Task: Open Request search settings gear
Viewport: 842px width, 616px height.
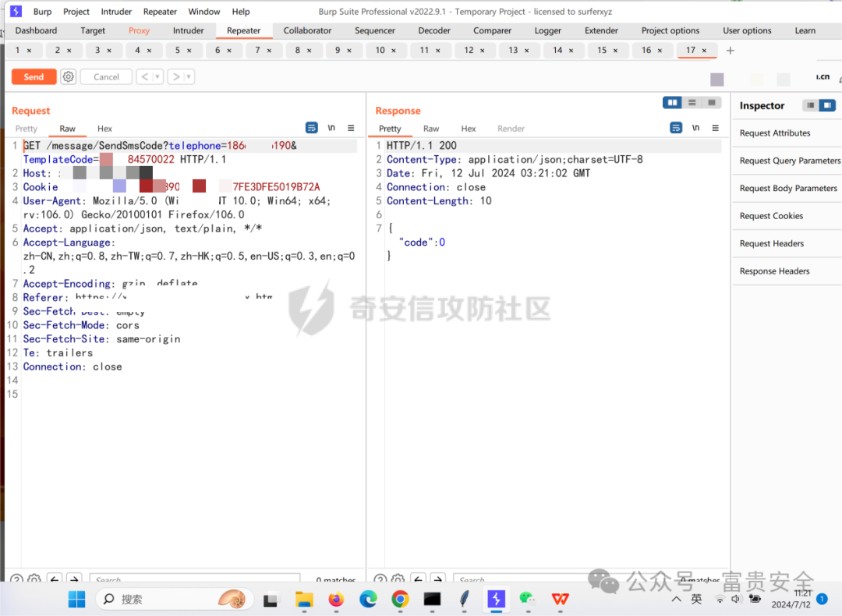Action: (x=34, y=579)
